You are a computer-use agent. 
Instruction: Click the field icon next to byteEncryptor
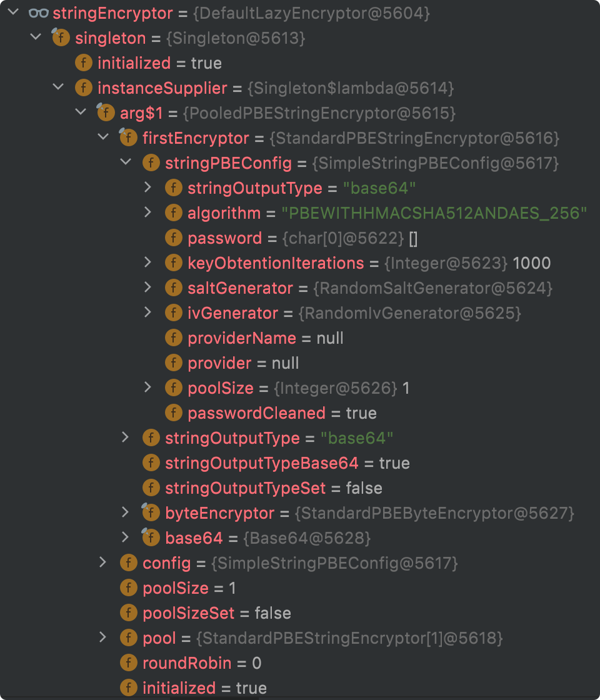click(151, 512)
